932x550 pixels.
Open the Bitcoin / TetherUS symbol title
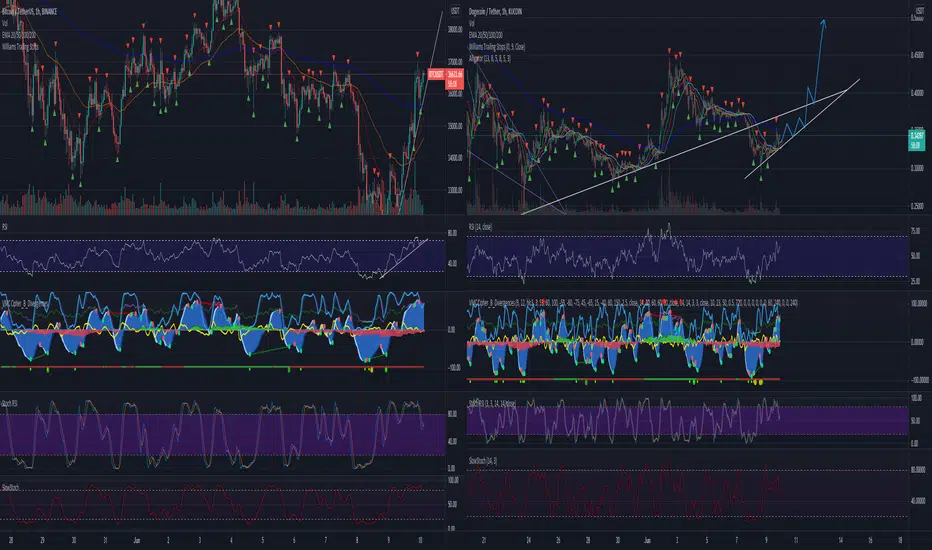29,11
